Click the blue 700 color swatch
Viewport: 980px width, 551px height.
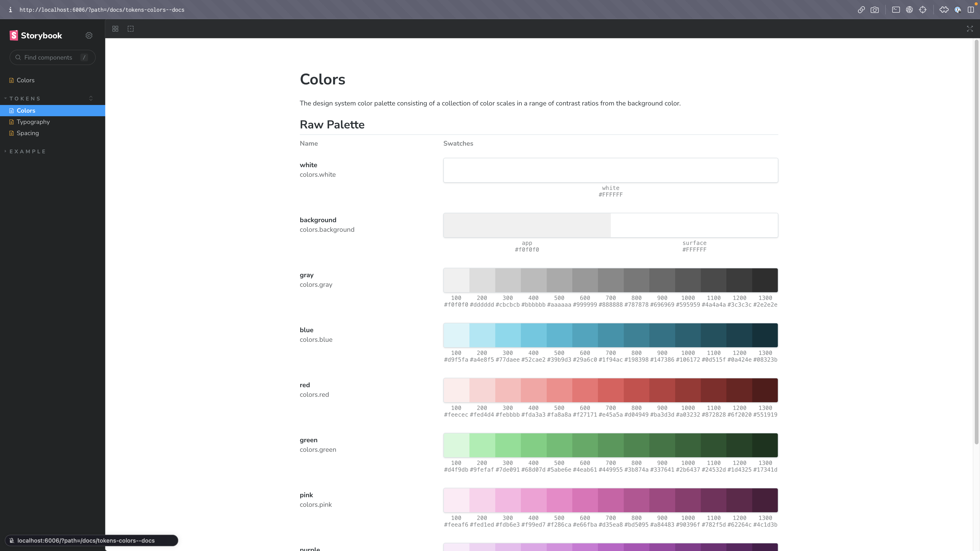click(x=611, y=335)
